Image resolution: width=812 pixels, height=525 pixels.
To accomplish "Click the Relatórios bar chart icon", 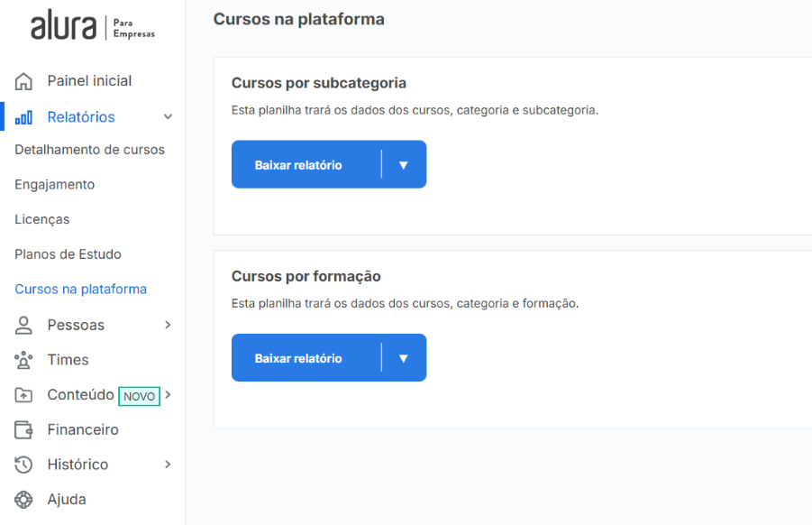I will (23, 117).
